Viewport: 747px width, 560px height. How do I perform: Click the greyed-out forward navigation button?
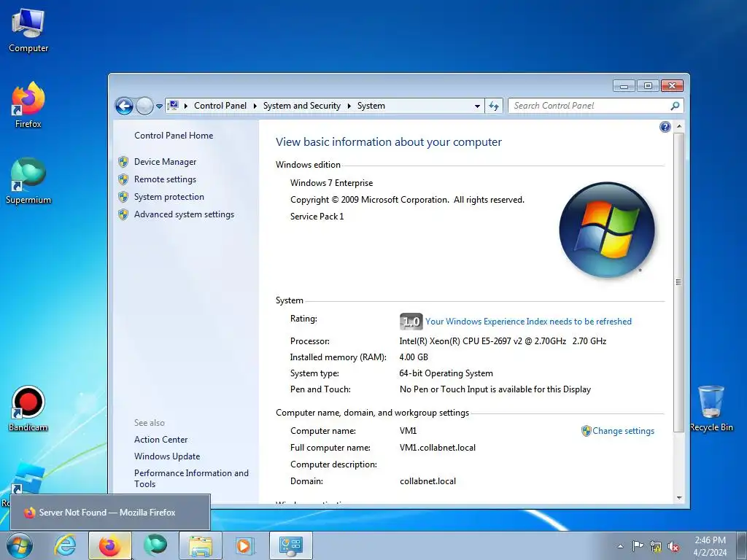pos(144,106)
